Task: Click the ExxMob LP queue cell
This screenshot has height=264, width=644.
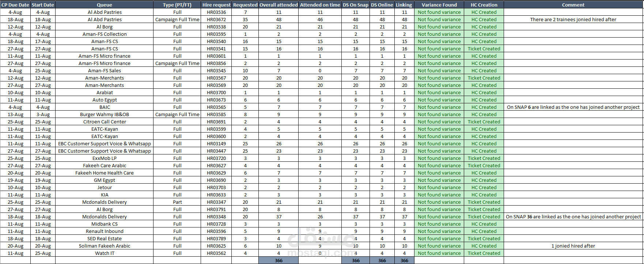Action: click(x=105, y=158)
